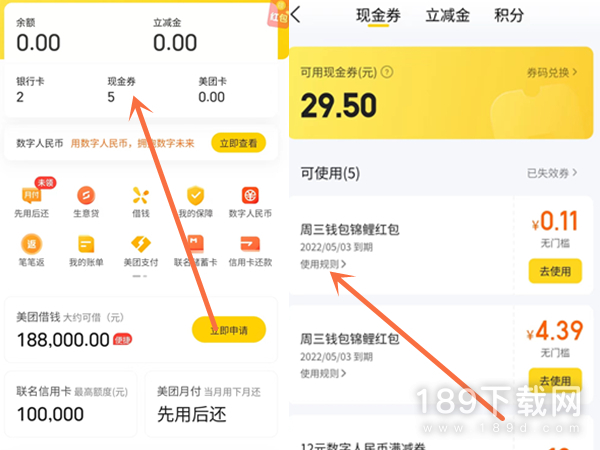Open the 我的账单 bill icon
The image size is (600, 450).
coord(86,244)
